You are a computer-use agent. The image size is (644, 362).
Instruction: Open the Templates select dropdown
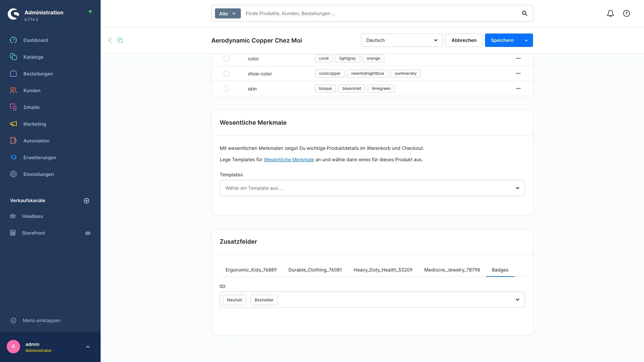(x=372, y=188)
